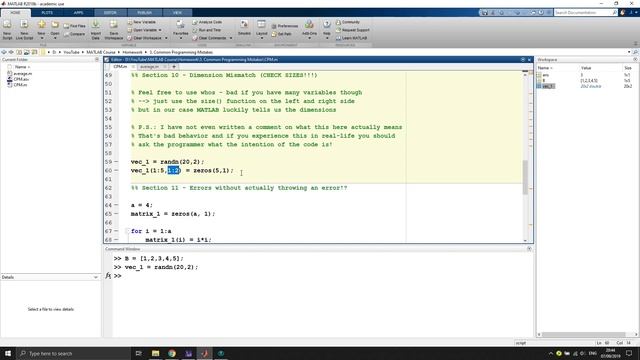Add new editor tab with plus button
The image size is (640, 360).
174,67
